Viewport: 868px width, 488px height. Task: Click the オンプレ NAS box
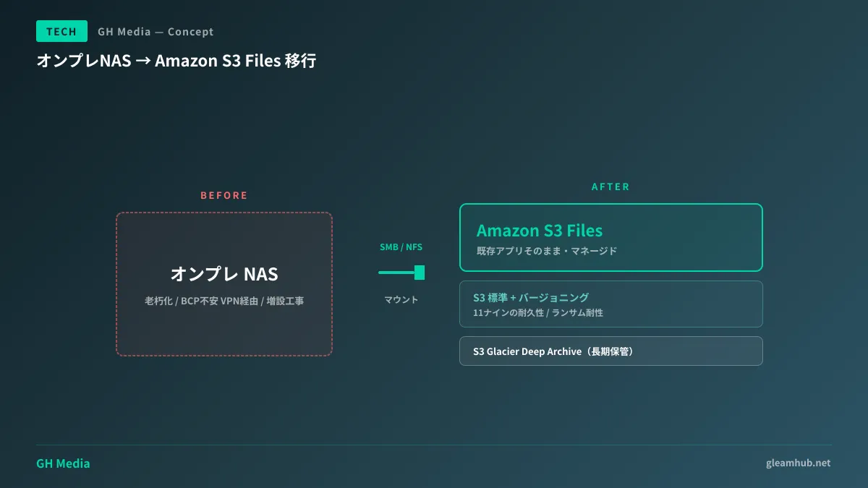pos(224,283)
